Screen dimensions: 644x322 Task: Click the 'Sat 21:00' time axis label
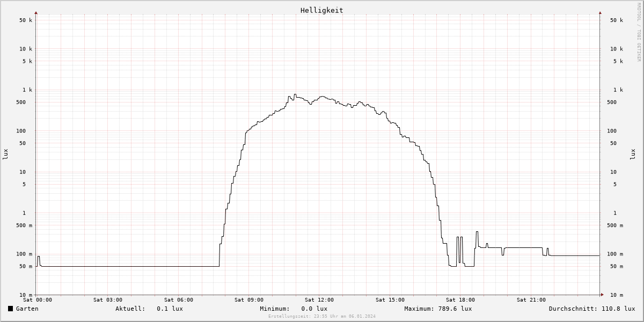click(531, 300)
